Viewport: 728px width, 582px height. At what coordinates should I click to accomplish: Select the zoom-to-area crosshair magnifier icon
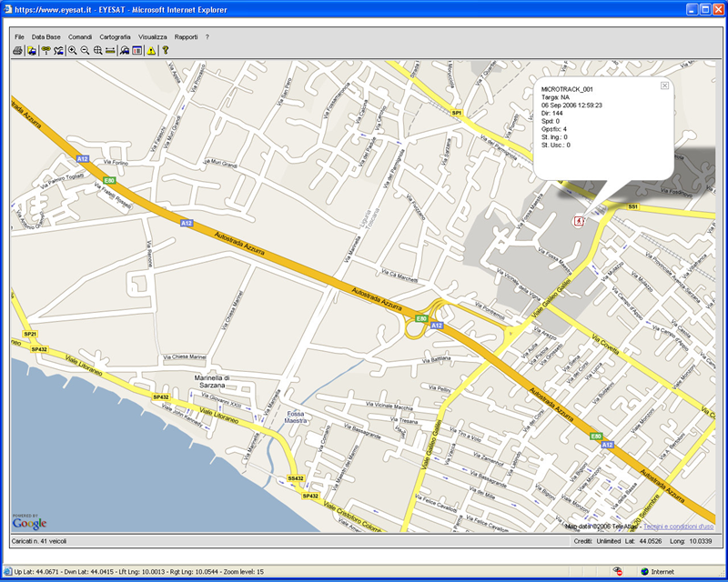(x=97, y=51)
